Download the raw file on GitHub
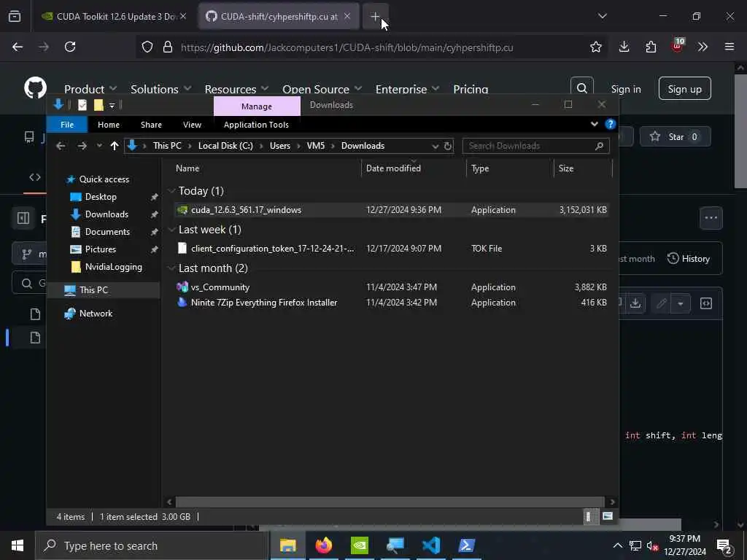 [635, 303]
